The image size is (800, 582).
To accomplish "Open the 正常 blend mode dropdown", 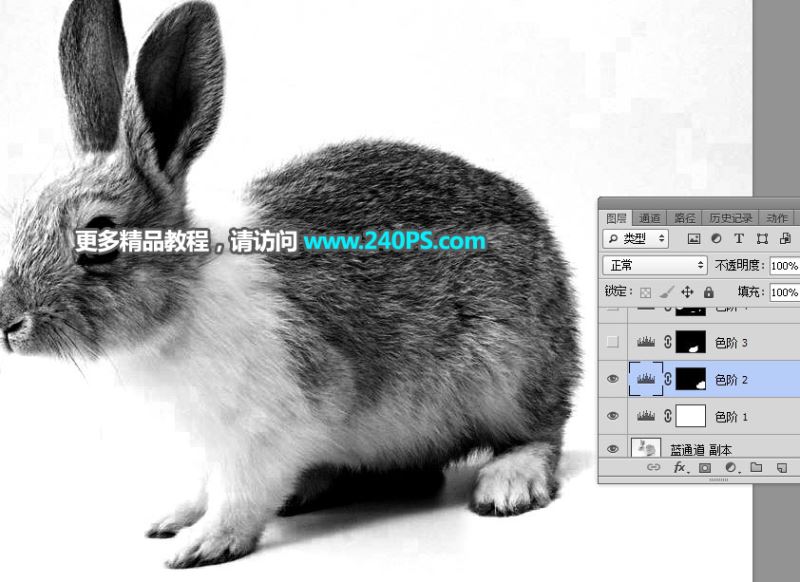I will pyautogui.click(x=655, y=265).
